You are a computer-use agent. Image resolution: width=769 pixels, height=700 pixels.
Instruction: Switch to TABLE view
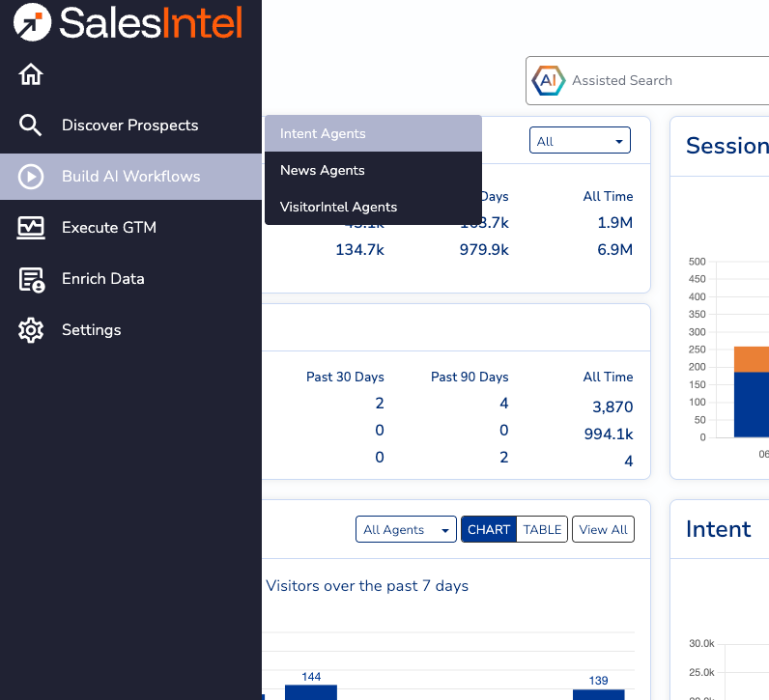tap(542, 529)
